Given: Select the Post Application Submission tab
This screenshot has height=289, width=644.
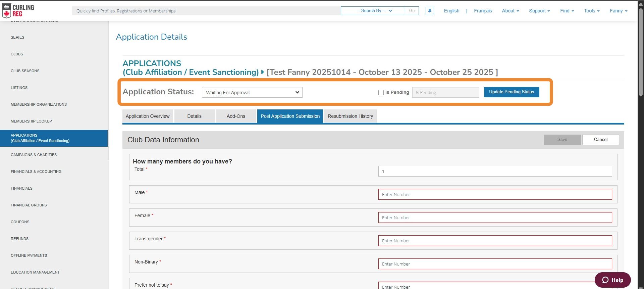Looking at the screenshot, I should (x=290, y=116).
